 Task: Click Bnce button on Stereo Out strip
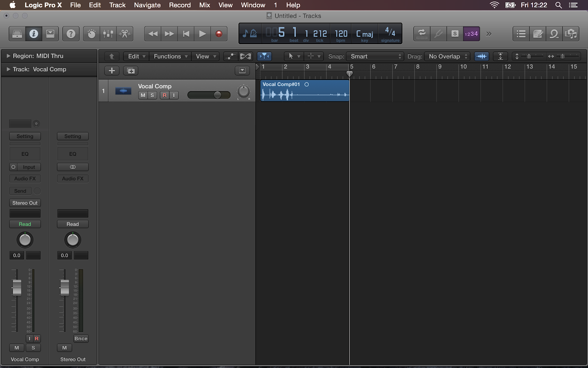[81, 339]
